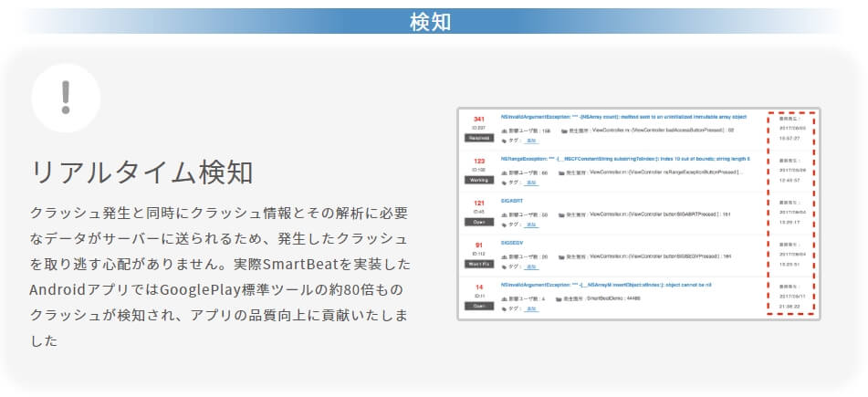This screenshot has width=868, height=397.
Task: Click the red crash count 121
Action: click(479, 204)
